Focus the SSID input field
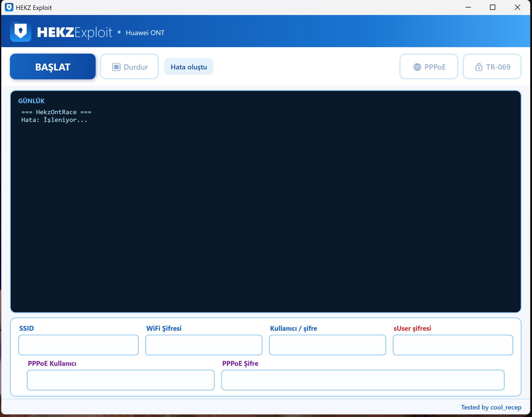532x417 pixels. pos(78,345)
